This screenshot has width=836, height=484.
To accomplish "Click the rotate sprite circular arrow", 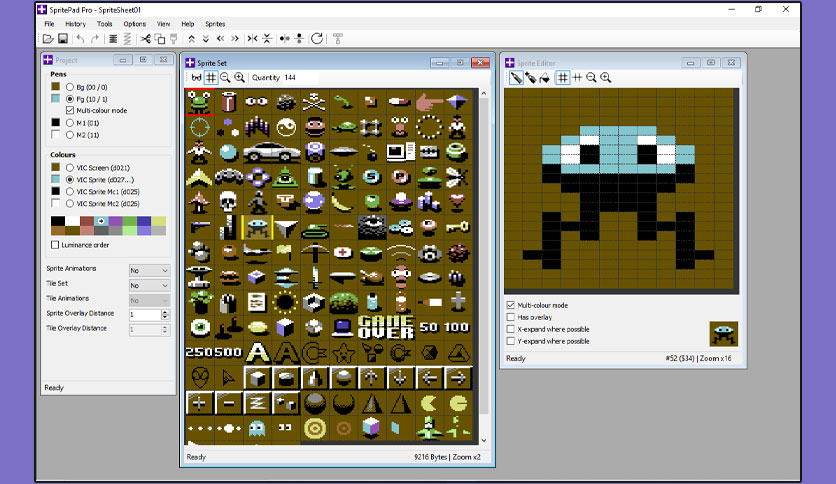I will [x=317, y=38].
